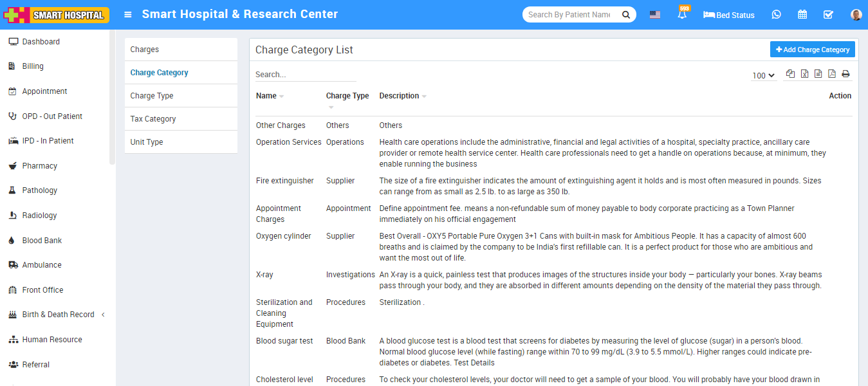
Task: Export table as PDF icon
Action: pos(831,74)
